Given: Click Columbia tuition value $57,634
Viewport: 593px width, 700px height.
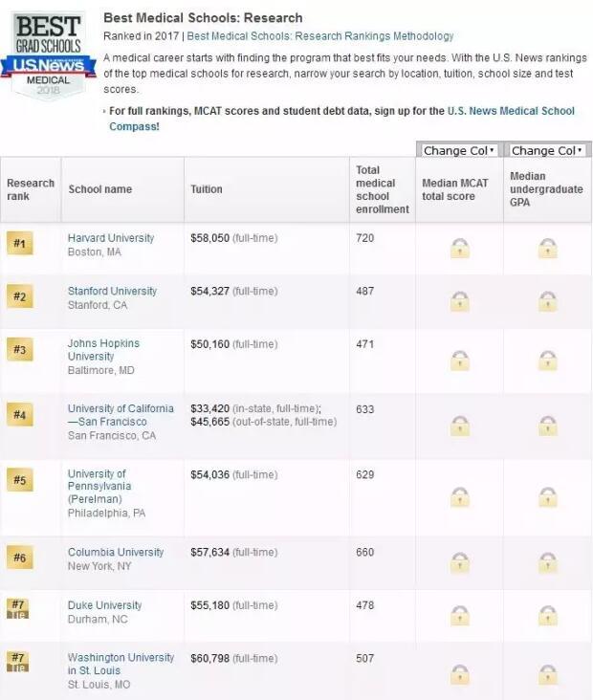Looking at the screenshot, I should pos(209,552).
